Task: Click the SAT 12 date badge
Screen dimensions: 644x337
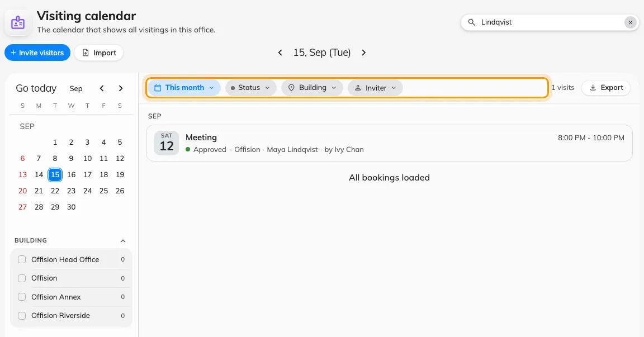Action: point(167,143)
